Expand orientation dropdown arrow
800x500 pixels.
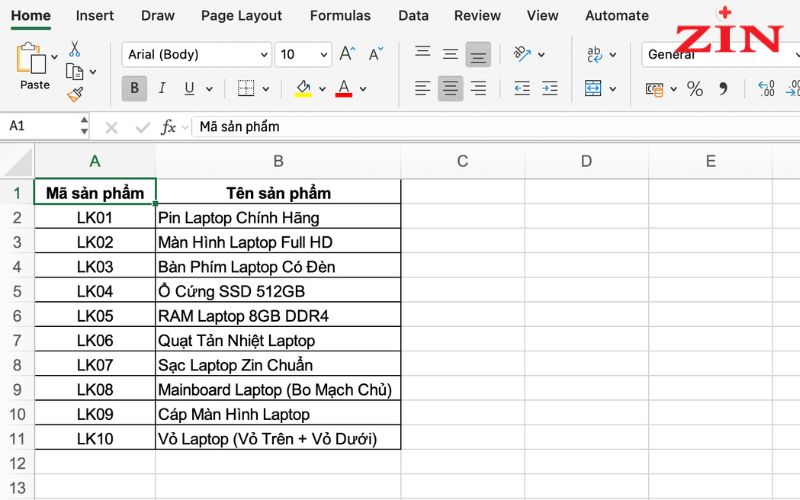click(541, 54)
